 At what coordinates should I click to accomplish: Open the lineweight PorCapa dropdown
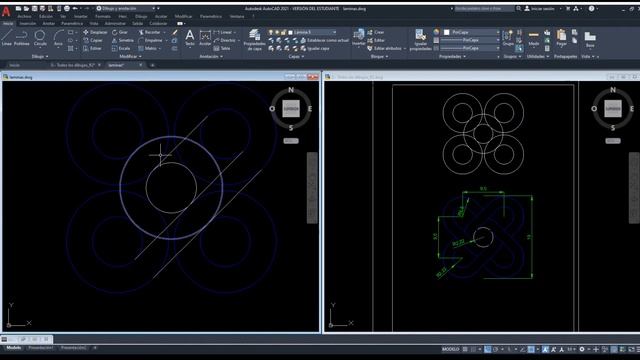point(470,40)
